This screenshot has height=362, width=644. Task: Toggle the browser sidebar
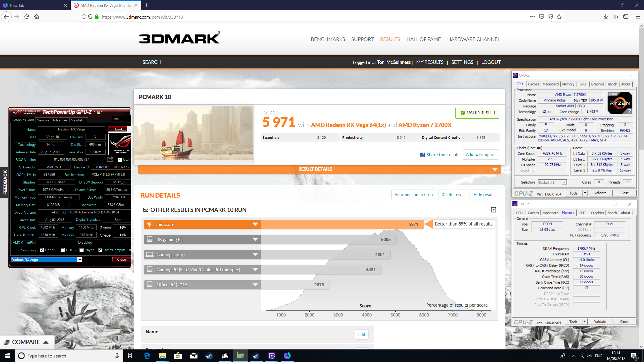point(626,17)
